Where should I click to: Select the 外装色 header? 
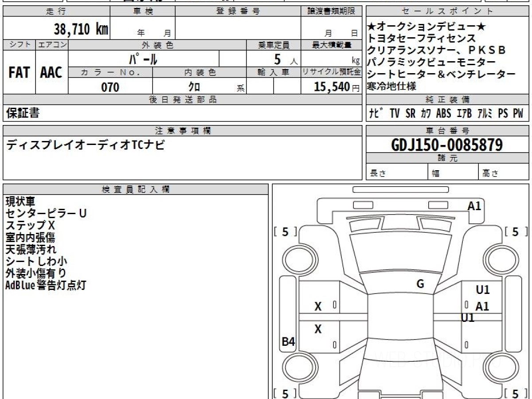click(x=157, y=45)
